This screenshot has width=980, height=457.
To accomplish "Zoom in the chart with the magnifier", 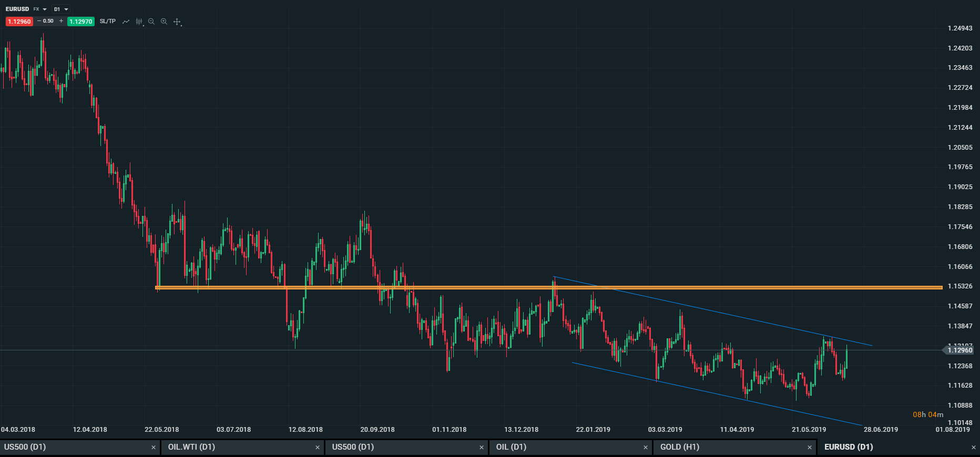I will pyautogui.click(x=164, y=22).
